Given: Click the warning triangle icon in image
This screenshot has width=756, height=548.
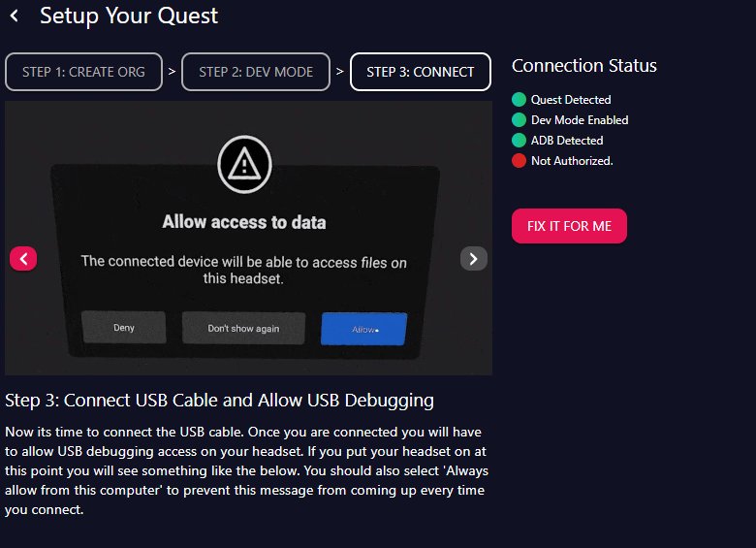Looking at the screenshot, I should [244, 165].
